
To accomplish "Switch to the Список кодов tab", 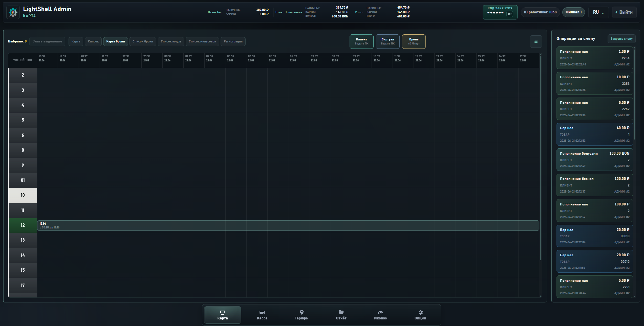I will click(x=171, y=41).
